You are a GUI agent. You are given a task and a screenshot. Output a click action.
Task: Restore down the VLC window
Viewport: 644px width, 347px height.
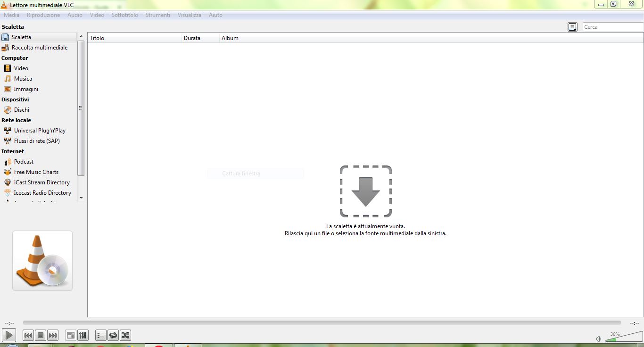tap(613, 4)
